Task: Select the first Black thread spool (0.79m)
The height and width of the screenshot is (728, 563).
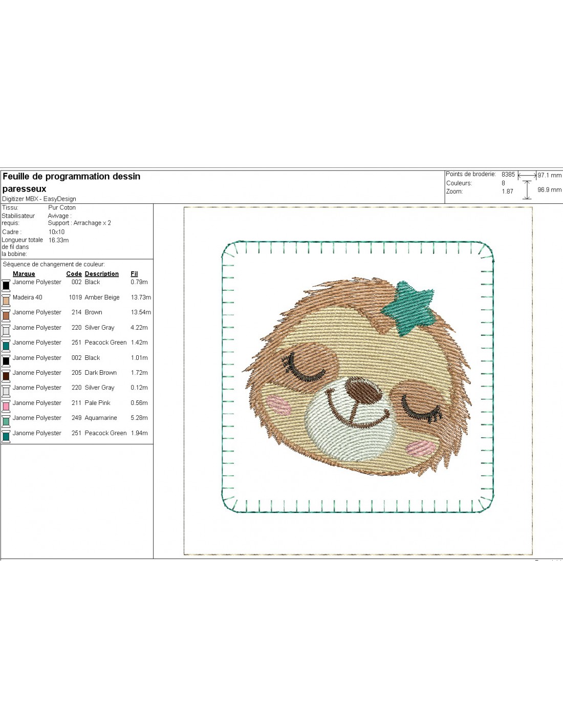Action: click(6, 285)
